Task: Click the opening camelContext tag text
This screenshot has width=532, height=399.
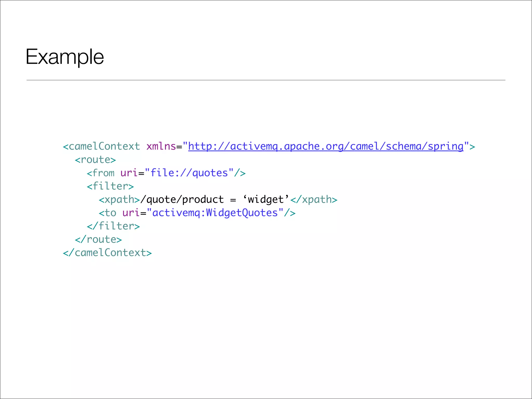Action: [101, 147]
